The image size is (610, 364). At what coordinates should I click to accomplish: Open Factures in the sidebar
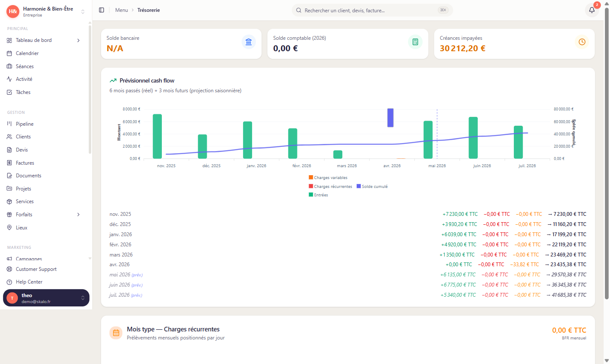tap(25, 163)
